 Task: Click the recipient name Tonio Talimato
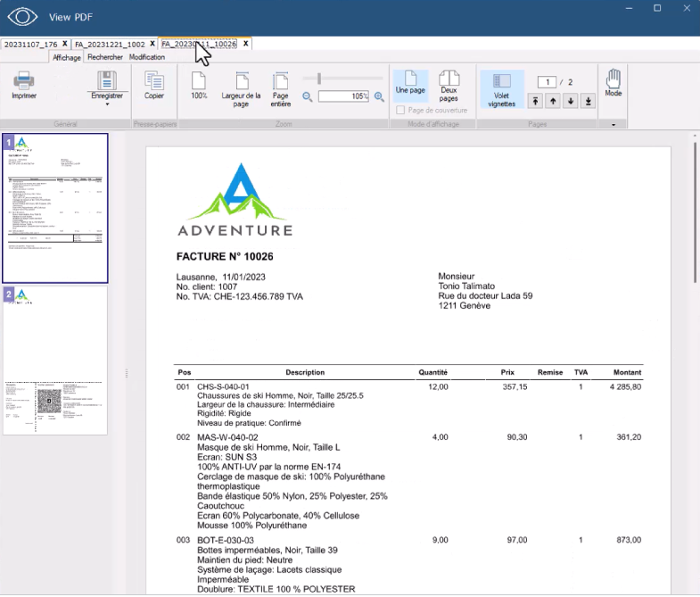click(466, 286)
